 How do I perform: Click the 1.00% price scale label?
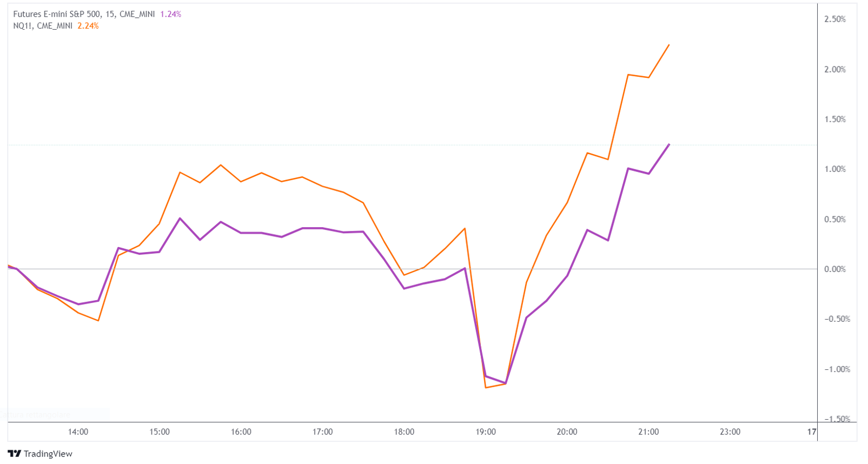(x=834, y=169)
